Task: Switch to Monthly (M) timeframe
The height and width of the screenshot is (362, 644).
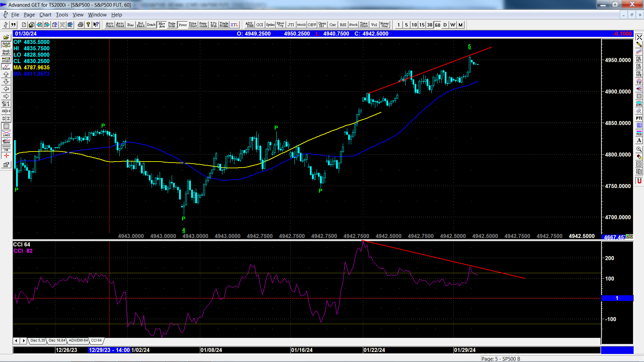Action: (461, 25)
